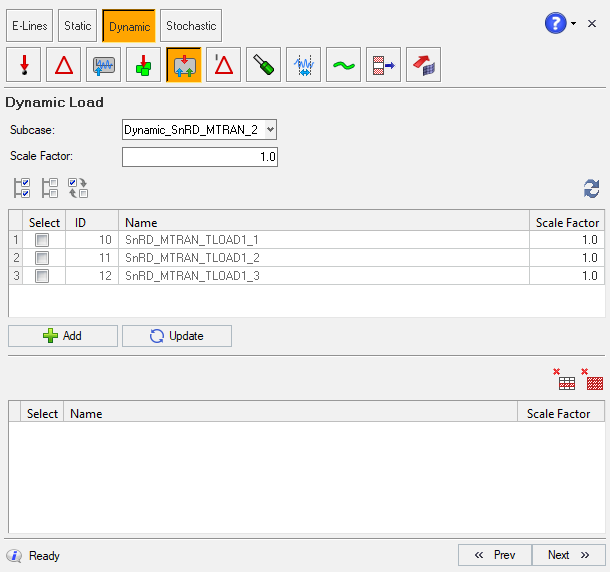Open the Stochastic tab
The width and height of the screenshot is (610, 572).
tap(190, 25)
